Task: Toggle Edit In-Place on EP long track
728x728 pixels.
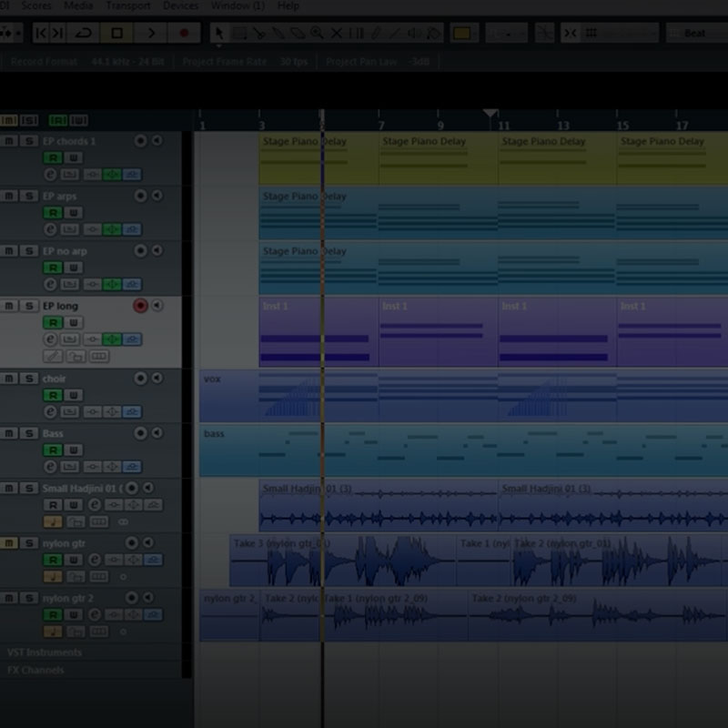Action: coord(53,357)
